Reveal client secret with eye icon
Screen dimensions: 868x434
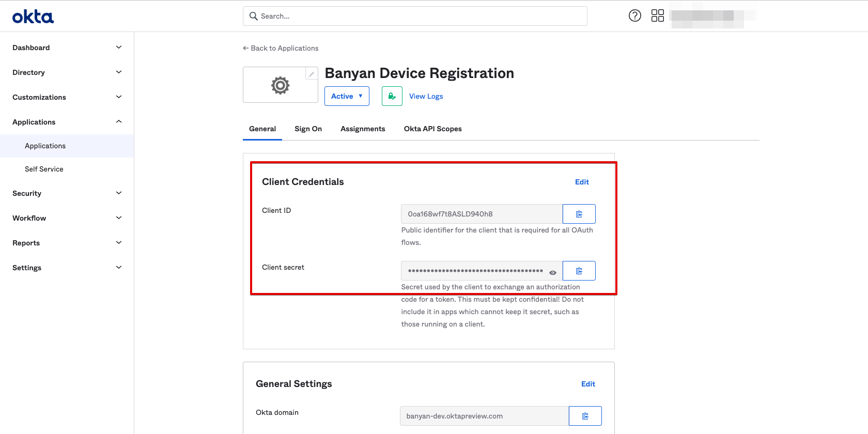click(553, 272)
